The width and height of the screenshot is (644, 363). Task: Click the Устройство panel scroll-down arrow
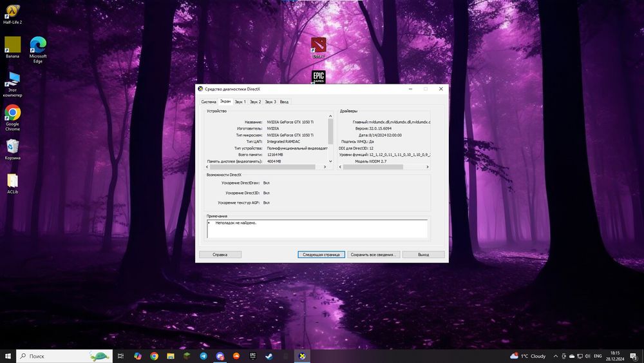(330, 161)
